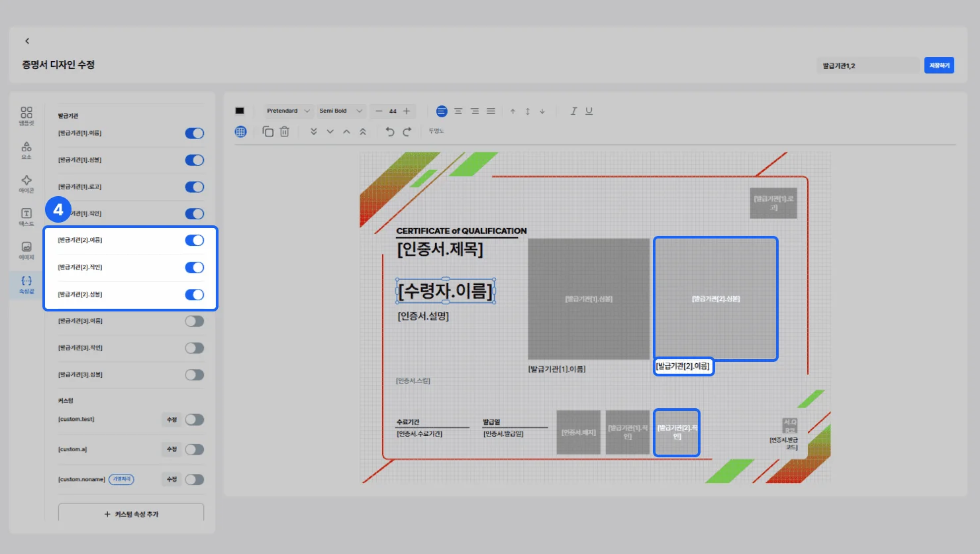Click the blue 저장하기 button
Image resolution: width=980 pixels, height=554 pixels.
(x=939, y=66)
